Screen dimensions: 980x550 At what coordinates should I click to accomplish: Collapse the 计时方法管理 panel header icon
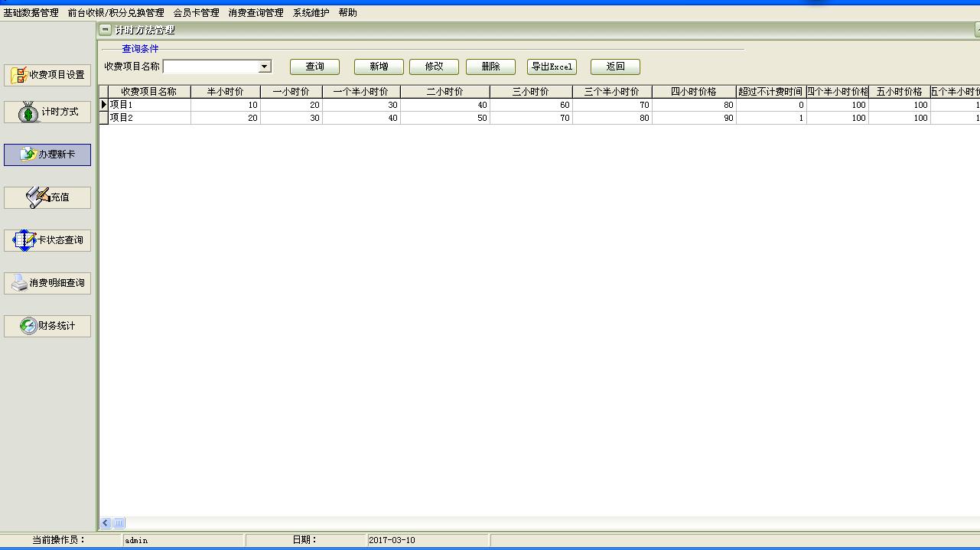106,30
